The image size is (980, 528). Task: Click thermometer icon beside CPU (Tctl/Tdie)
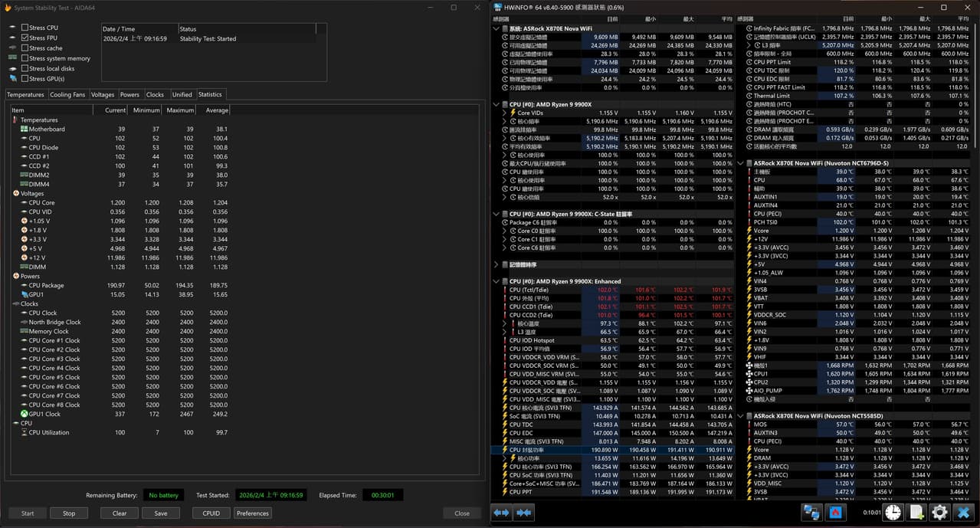504,290
